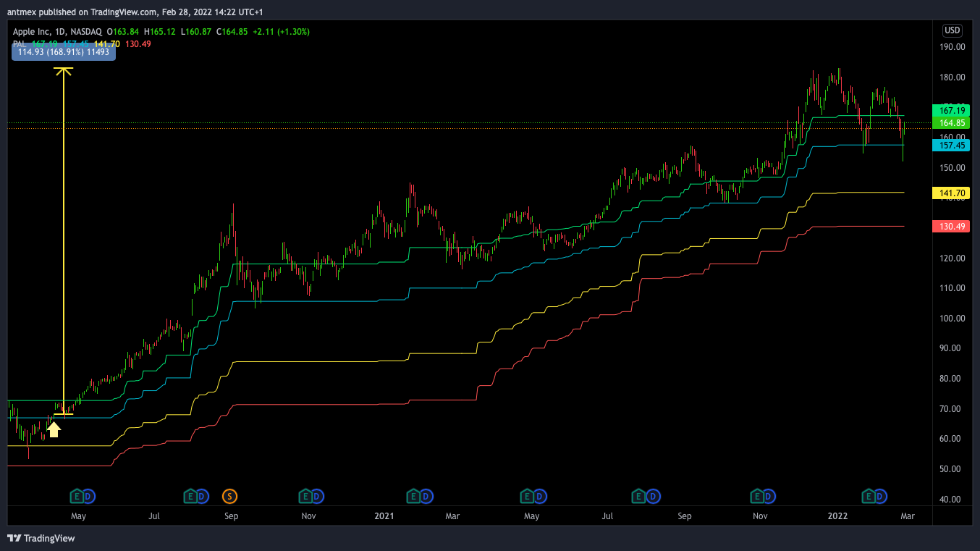Screen dimensions: 980x551
Task: Click the earnings (E) marker at August 2020
Action: [x=190, y=496]
